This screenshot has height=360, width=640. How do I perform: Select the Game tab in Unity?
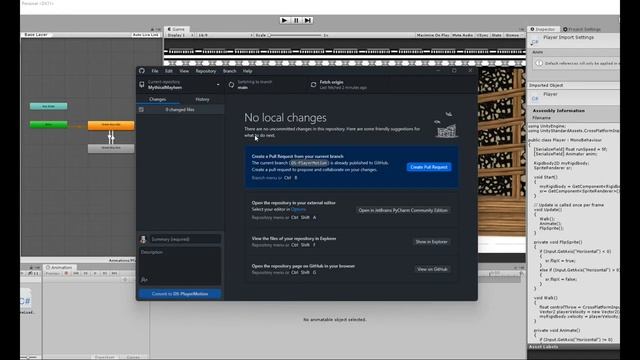(176, 29)
